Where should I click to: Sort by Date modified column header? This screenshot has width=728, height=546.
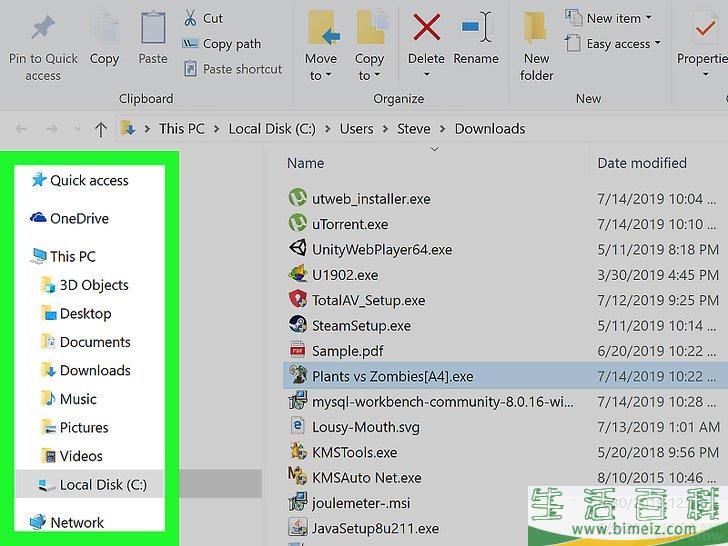point(642,163)
